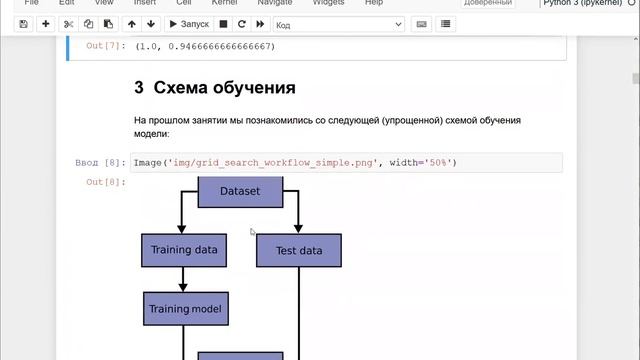Open the File menu
640x360 pixels.
click(x=31, y=2)
